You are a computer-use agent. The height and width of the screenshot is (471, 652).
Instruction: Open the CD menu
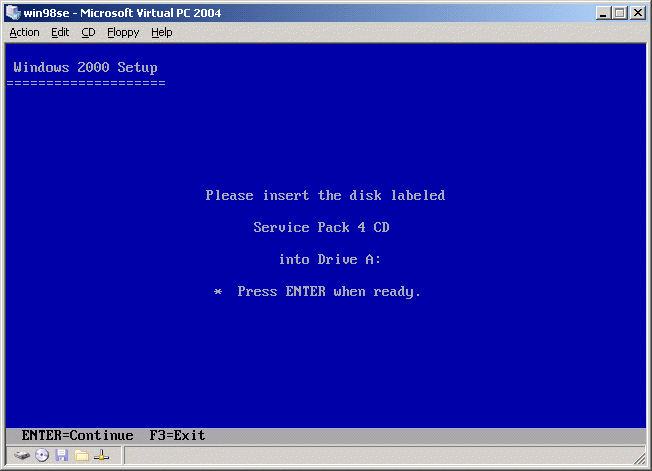[x=88, y=32]
